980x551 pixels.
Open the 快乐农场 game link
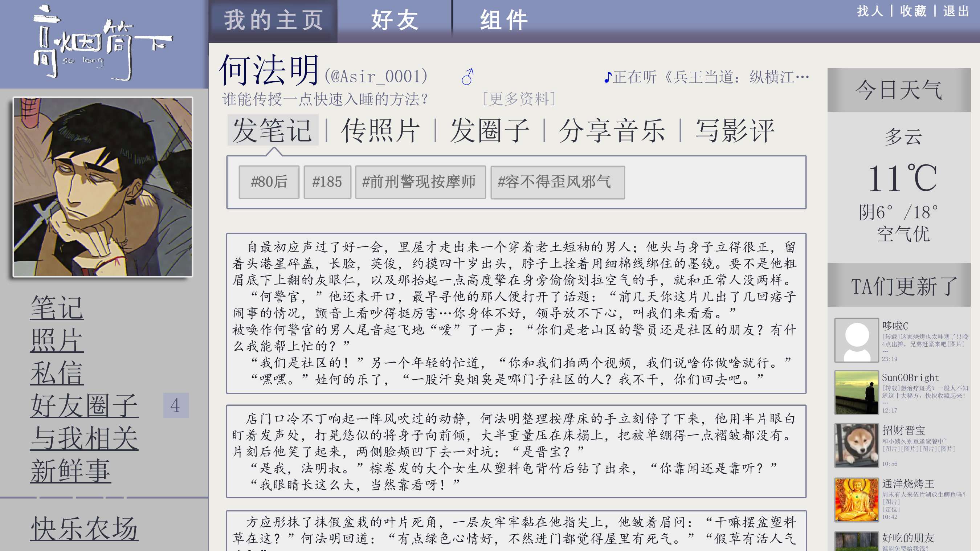(x=84, y=528)
